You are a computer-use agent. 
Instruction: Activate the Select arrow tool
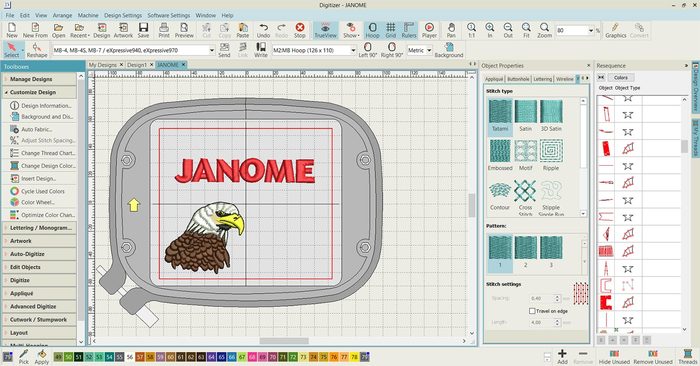12,50
